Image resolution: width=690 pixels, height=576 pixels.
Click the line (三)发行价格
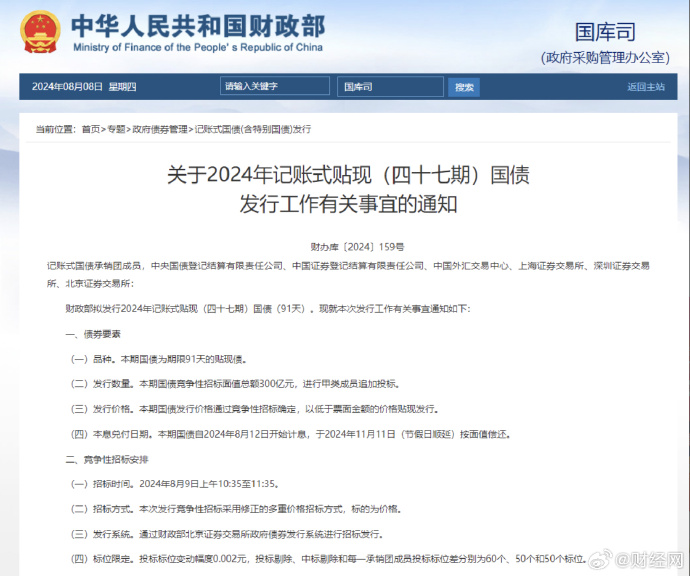(255, 409)
